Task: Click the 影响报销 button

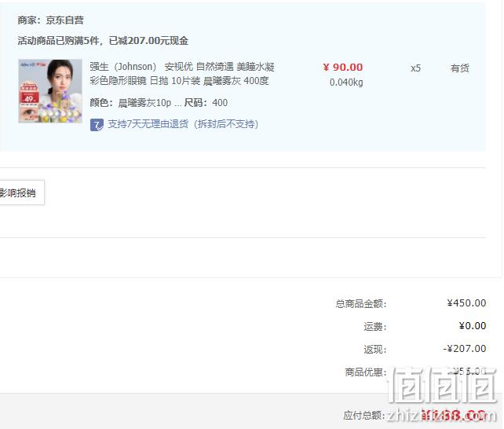Action: (22, 192)
